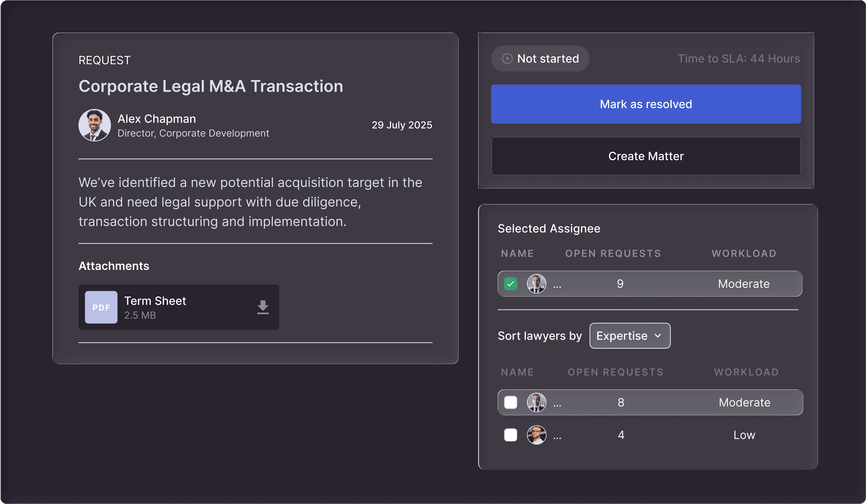Check the lawyer with 4 open requests
Screen dimensions: 866x504
coord(511,435)
